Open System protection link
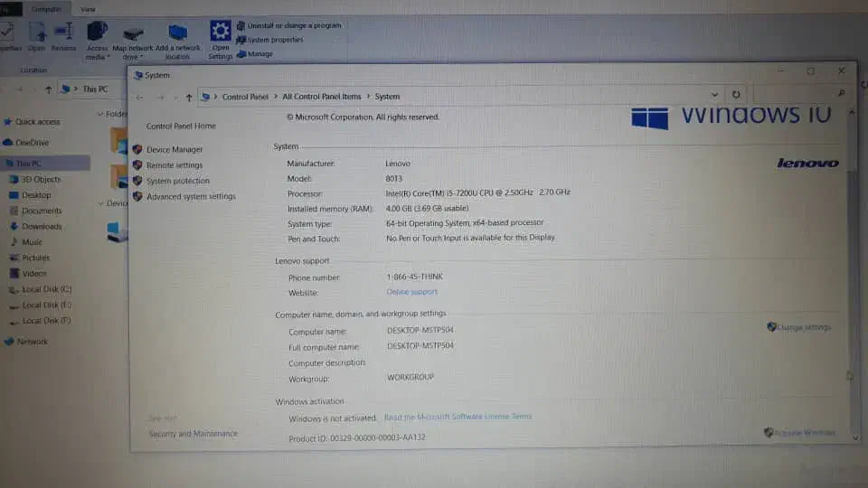 178,181
